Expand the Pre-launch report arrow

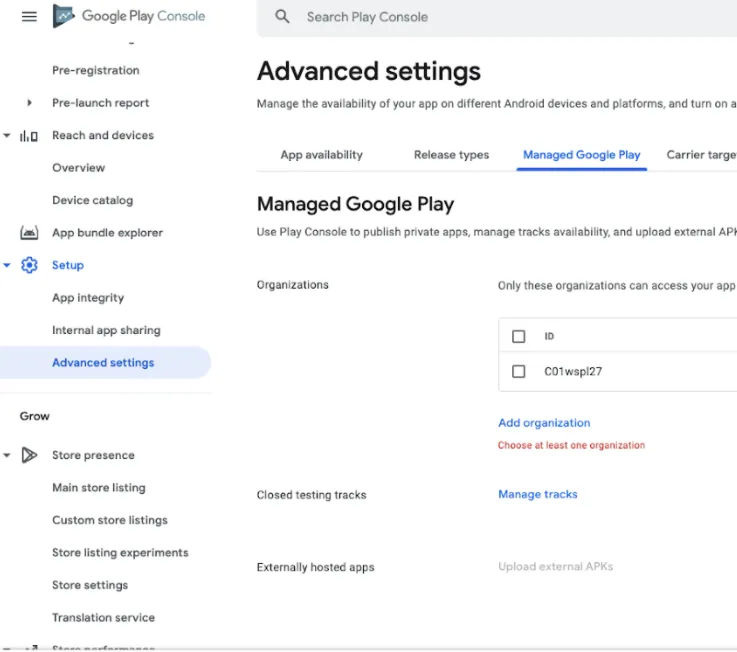click(x=30, y=102)
